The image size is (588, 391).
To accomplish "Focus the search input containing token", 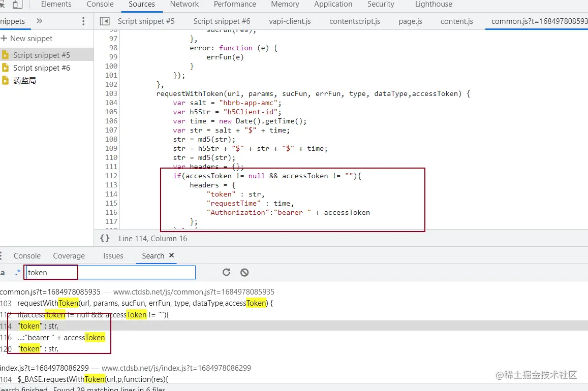I will 111,272.
